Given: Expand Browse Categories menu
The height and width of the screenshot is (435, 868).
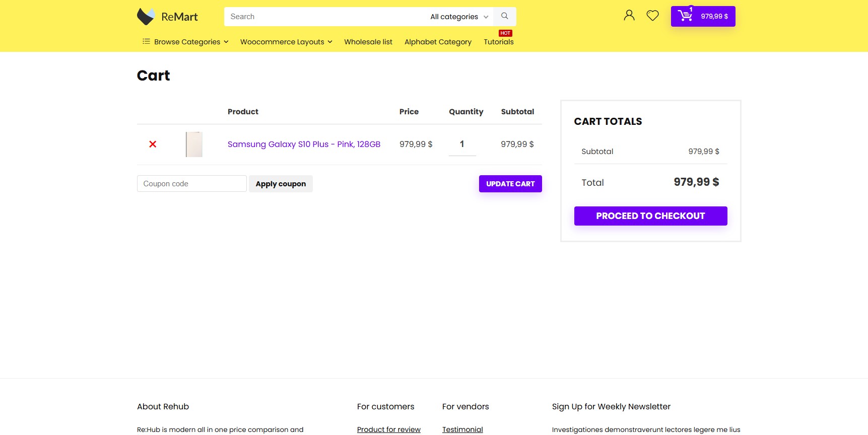Looking at the screenshot, I should 185,42.
